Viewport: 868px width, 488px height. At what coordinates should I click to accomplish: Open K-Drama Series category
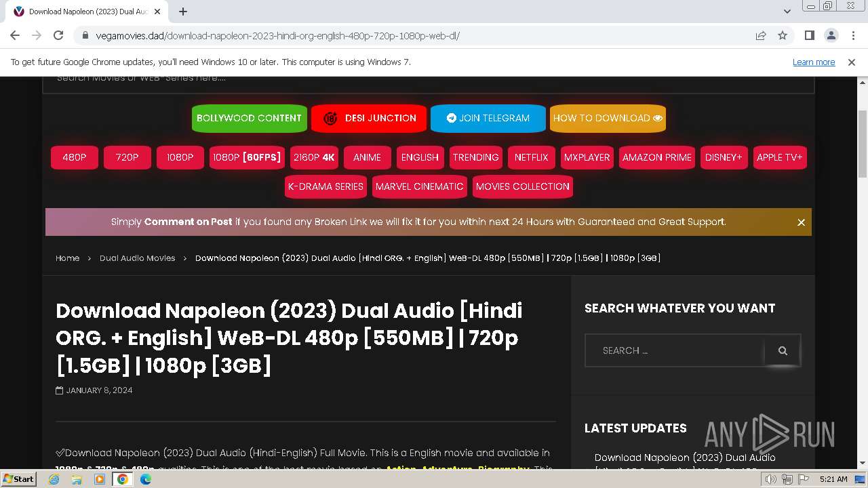325,186
